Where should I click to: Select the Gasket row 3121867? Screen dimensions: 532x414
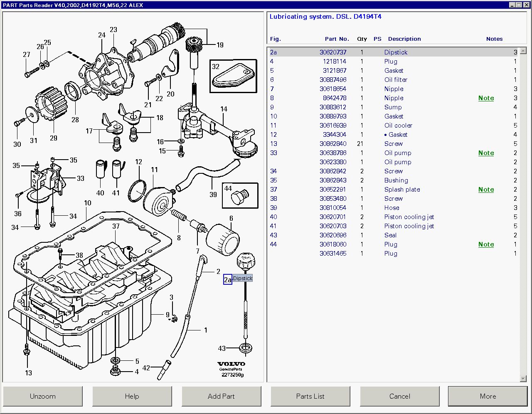point(393,71)
